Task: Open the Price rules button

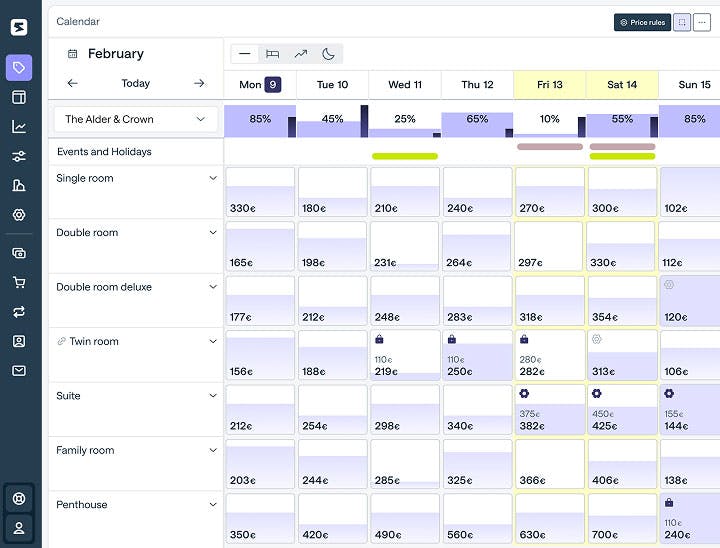Action: pyautogui.click(x=642, y=22)
